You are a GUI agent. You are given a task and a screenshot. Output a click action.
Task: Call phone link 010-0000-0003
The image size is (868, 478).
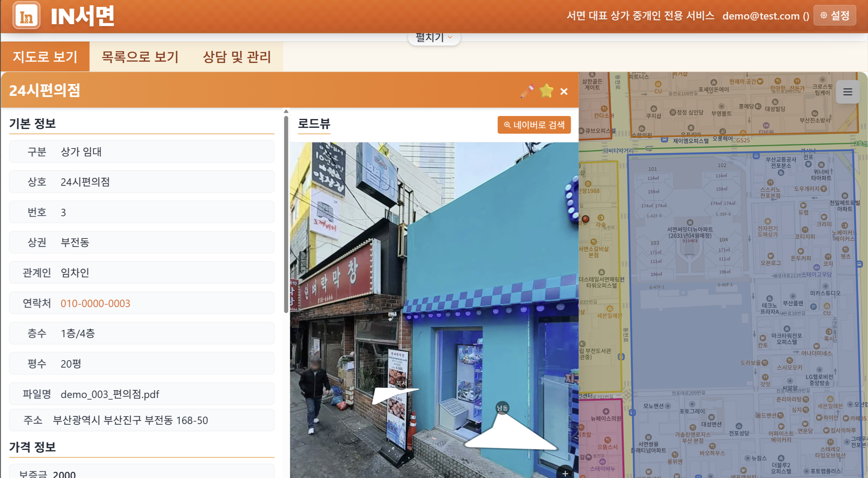(95, 303)
